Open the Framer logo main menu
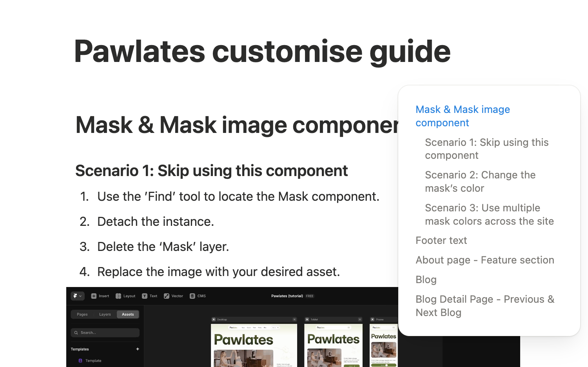 pos(77,296)
